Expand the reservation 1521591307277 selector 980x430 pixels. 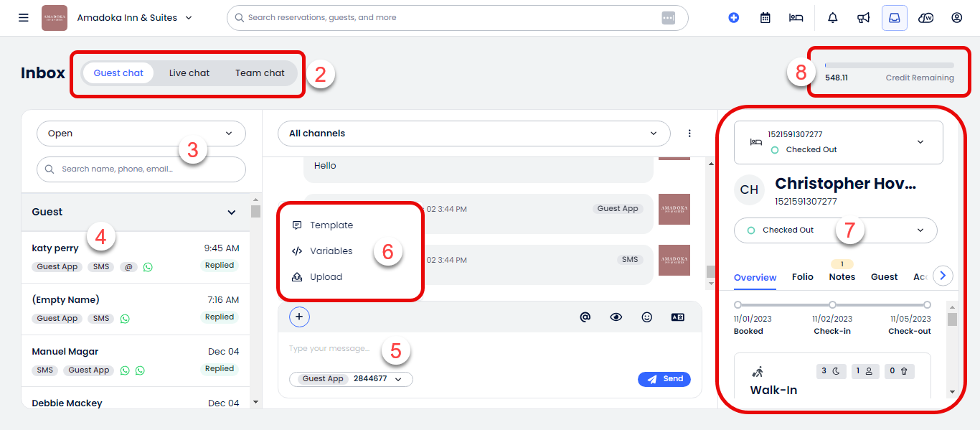(x=838, y=142)
